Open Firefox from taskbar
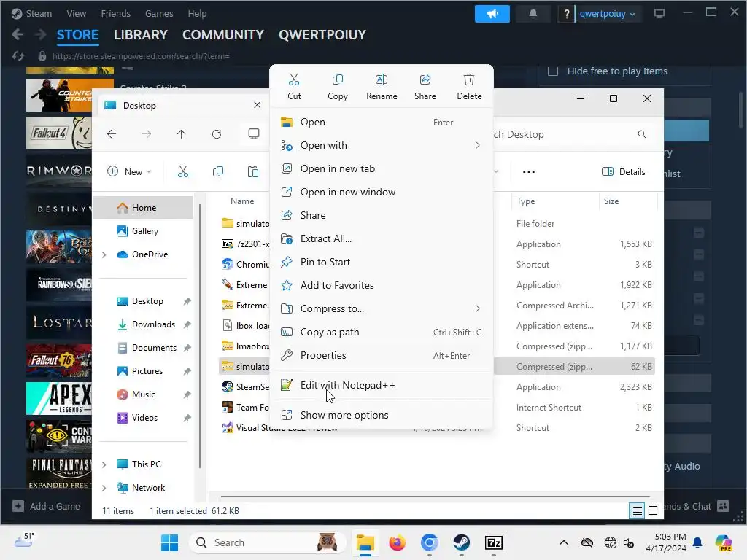This screenshot has height=560, width=747. (x=397, y=542)
